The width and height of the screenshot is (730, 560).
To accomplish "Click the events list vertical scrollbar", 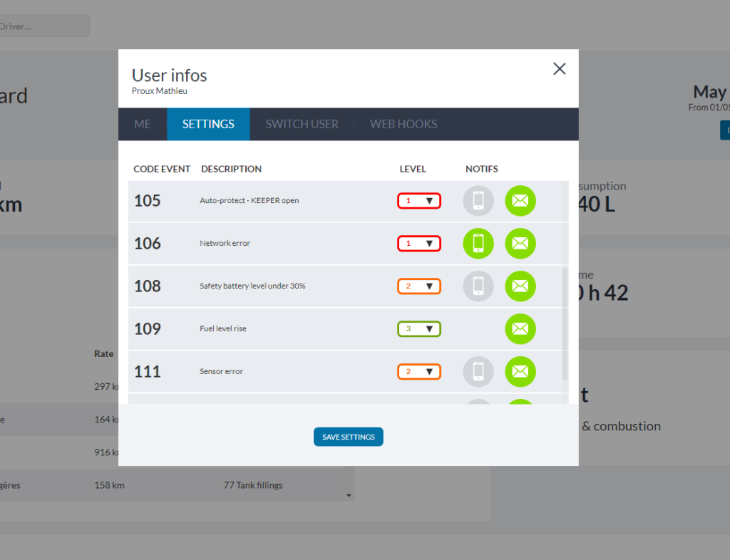I will (x=565, y=321).
